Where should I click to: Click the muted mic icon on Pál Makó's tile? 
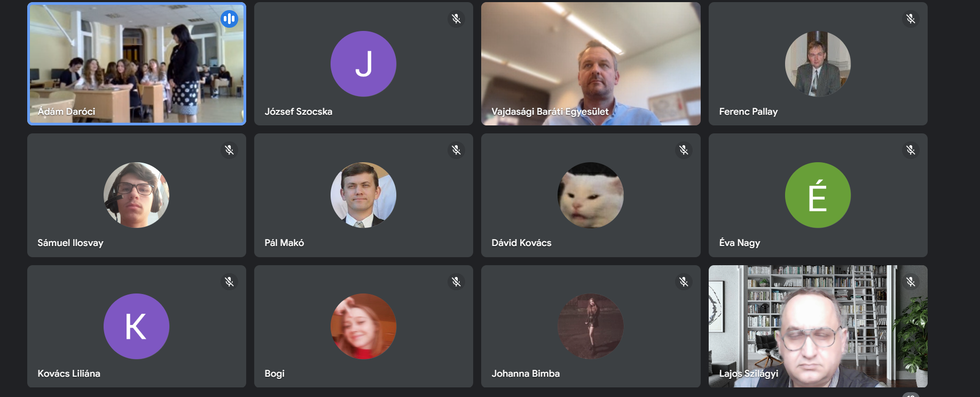pyautogui.click(x=456, y=150)
